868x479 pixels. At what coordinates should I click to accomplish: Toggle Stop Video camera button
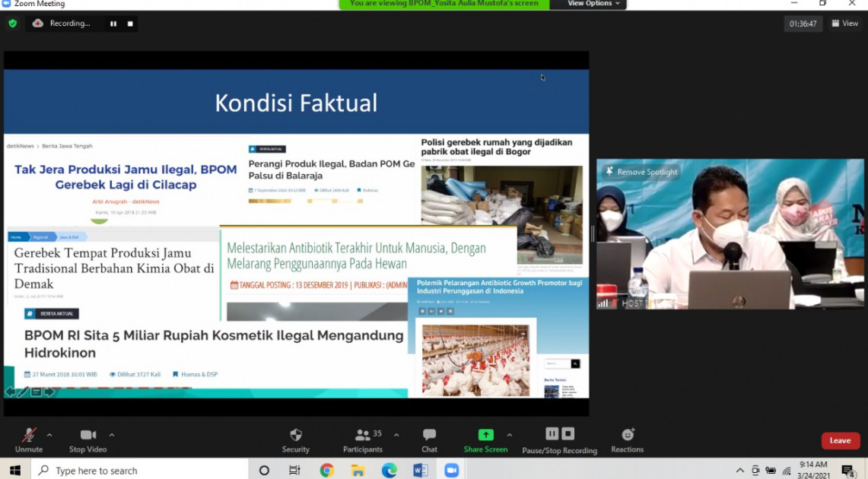(x=88, y=436)
